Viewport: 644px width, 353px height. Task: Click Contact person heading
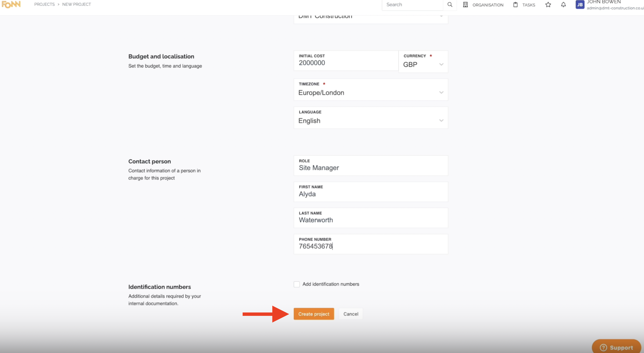150,161
